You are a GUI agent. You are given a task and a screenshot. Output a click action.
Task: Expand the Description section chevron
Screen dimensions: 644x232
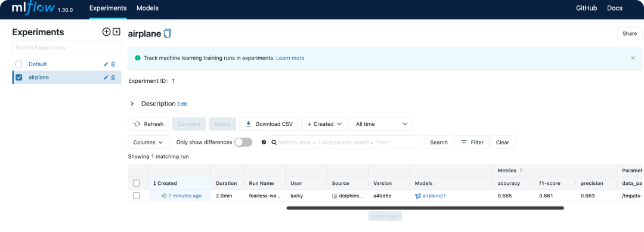tap(132, 104)
